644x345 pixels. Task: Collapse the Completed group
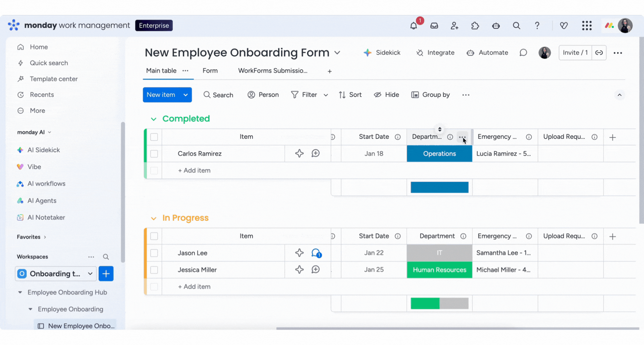pos(153,119)
